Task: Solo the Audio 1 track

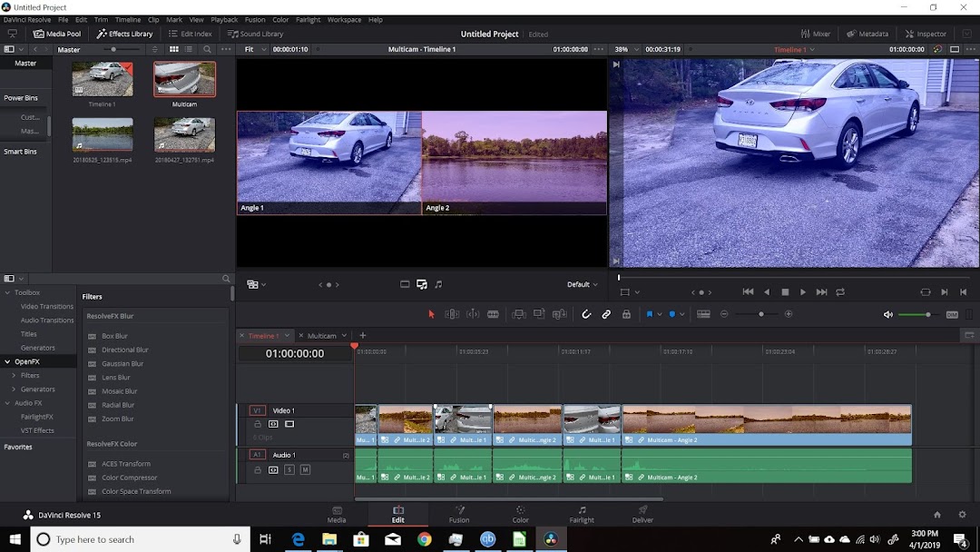Action: pos(289,469)
